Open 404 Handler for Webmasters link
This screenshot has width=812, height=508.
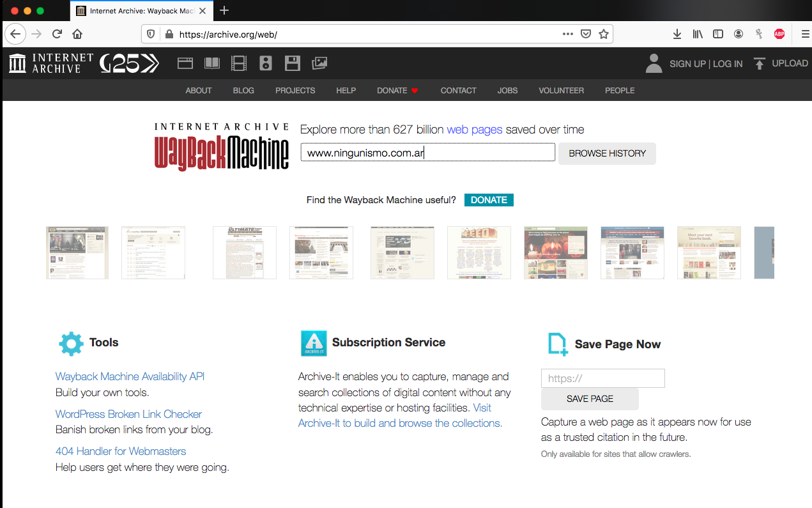(x=121, y=451)
